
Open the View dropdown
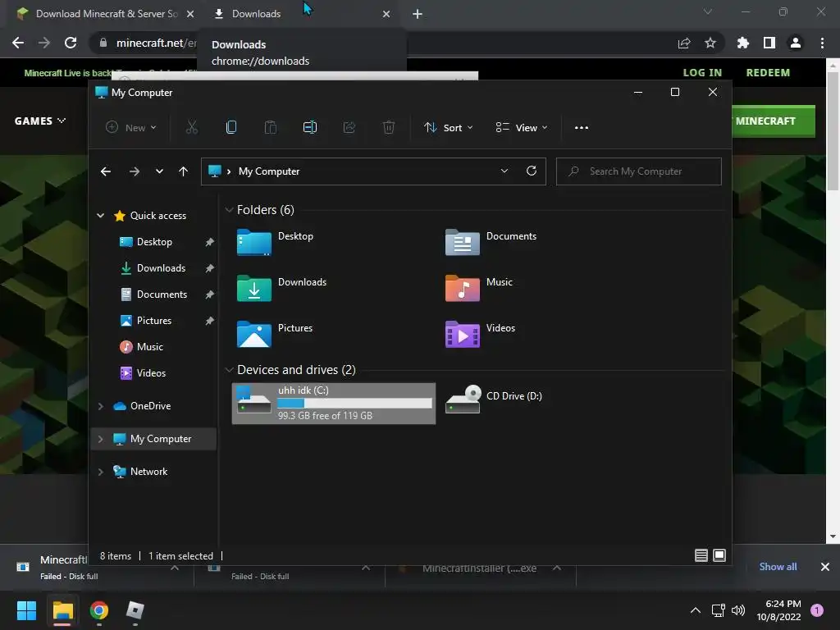point(521,127)
